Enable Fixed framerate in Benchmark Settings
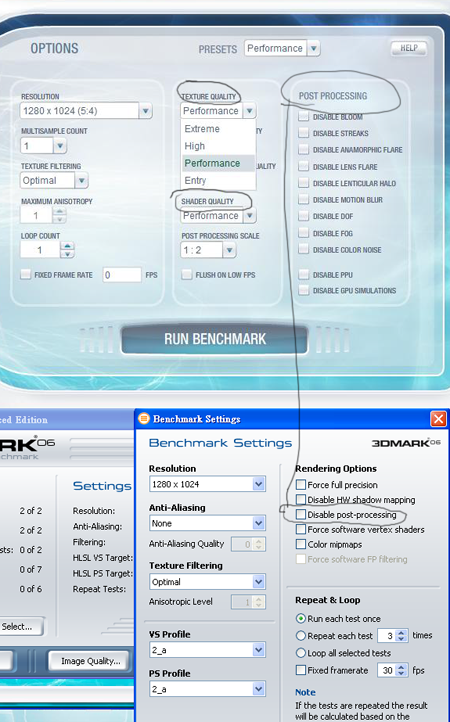Viewport: 450px width, 722px height. 301,670
